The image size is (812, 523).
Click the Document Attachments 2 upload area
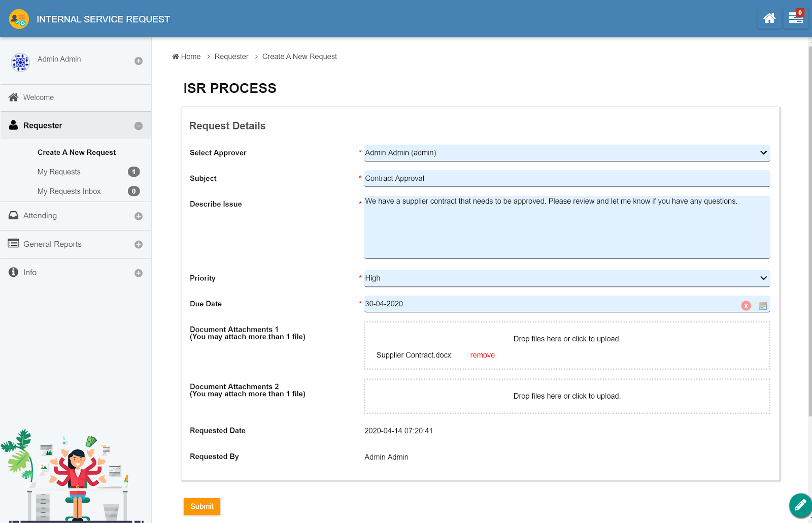pos(567,396)
